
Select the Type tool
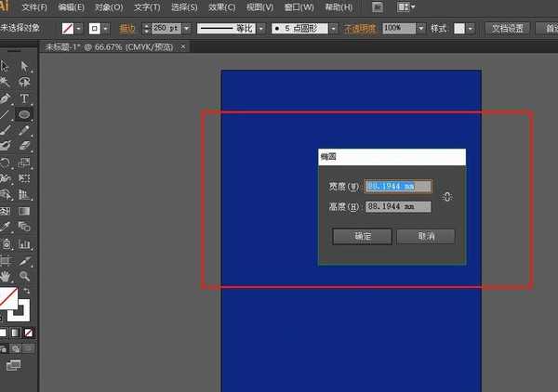[24, 98]
